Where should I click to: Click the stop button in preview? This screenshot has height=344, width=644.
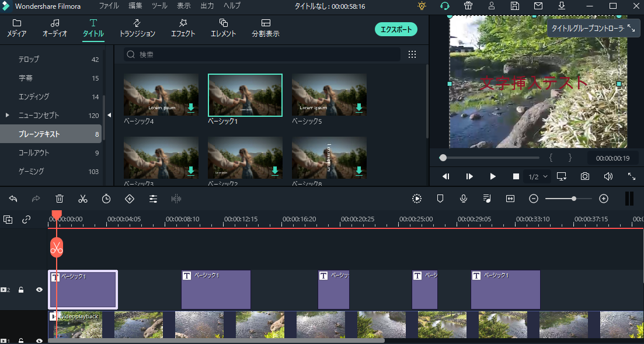tap(516, 176)
